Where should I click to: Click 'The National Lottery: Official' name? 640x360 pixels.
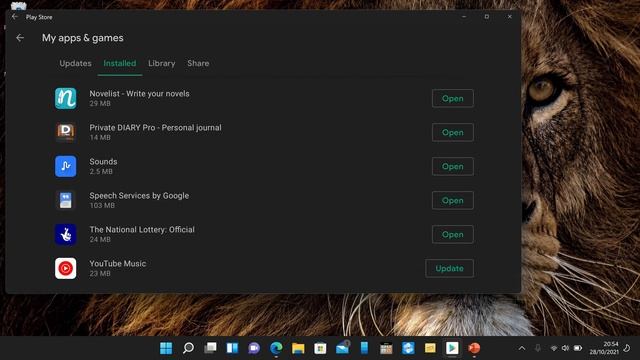pos(142,229)
